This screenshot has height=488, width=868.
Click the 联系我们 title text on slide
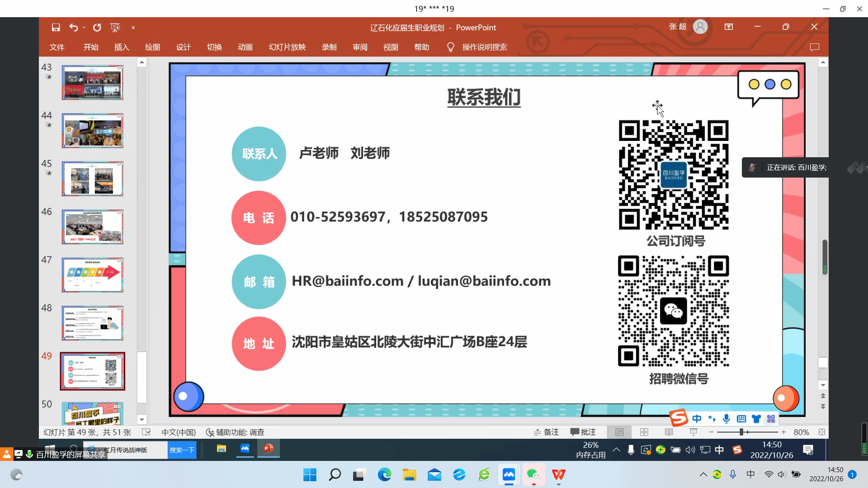click(484, 98)
